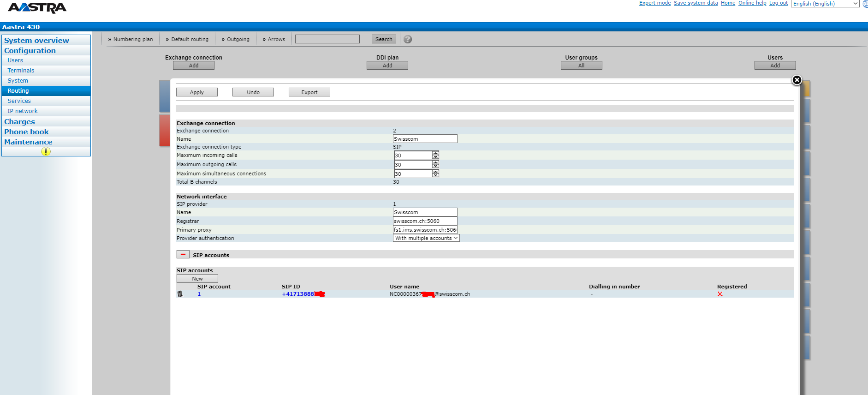
Task: Edit Network interface Name field
Action: pyautogui.click(x=425, y=212)
